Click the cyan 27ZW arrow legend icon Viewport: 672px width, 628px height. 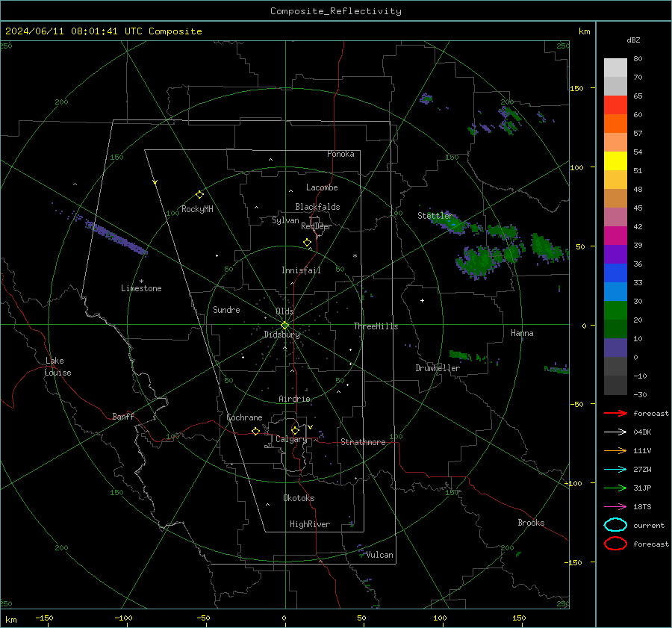615,470
